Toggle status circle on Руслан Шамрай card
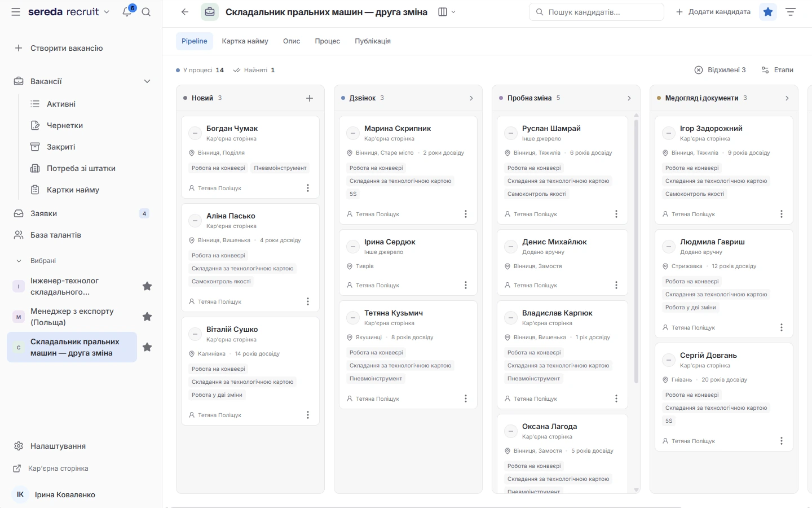The width and height of the screenshot is (812, 508). point(511,133)
